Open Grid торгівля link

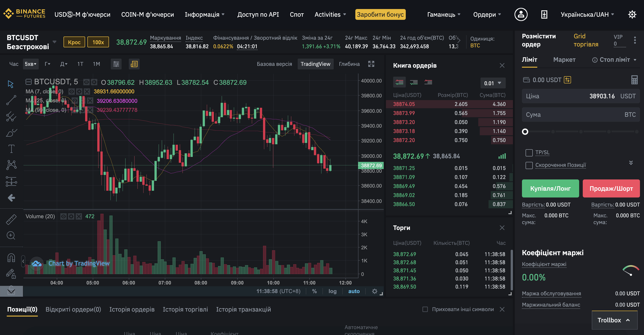586,40
